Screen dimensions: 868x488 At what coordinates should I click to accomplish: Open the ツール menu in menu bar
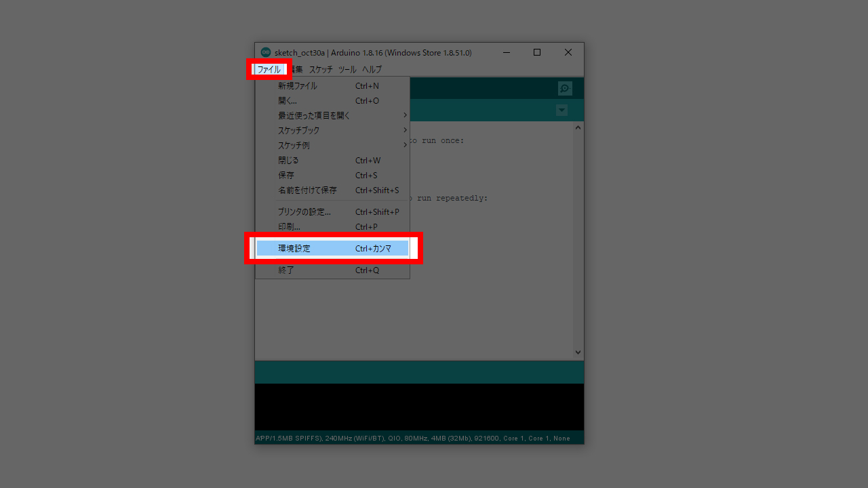(347, 69)
